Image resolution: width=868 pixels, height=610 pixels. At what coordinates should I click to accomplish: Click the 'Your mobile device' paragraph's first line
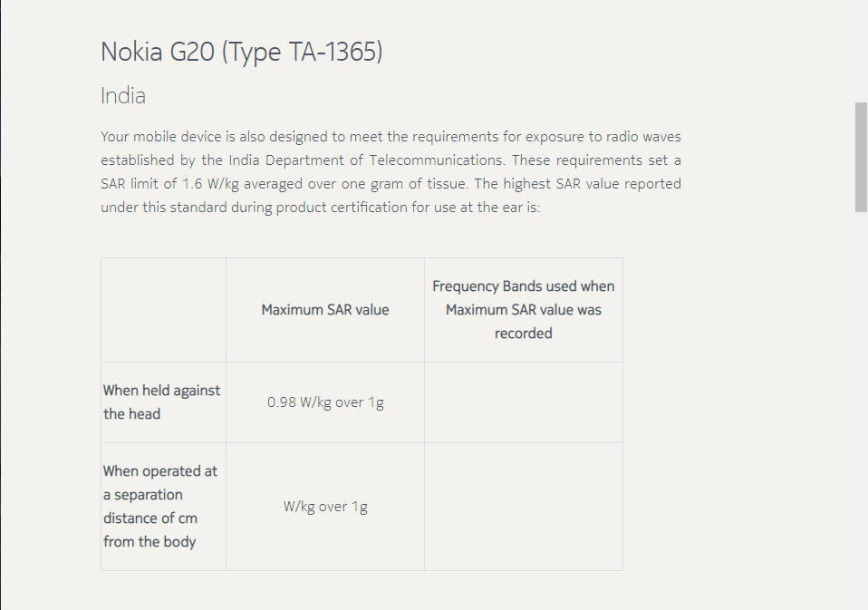click(391, 137)
